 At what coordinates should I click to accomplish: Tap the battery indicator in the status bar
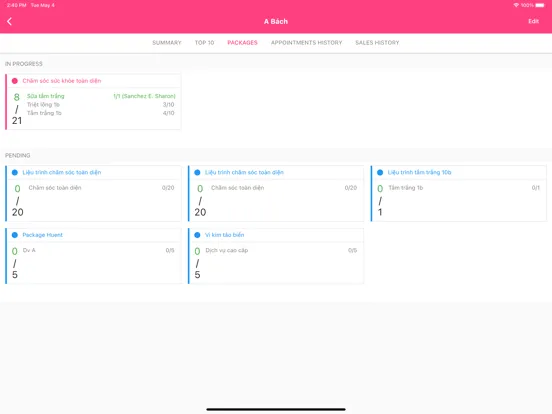[x=540, y=5]
